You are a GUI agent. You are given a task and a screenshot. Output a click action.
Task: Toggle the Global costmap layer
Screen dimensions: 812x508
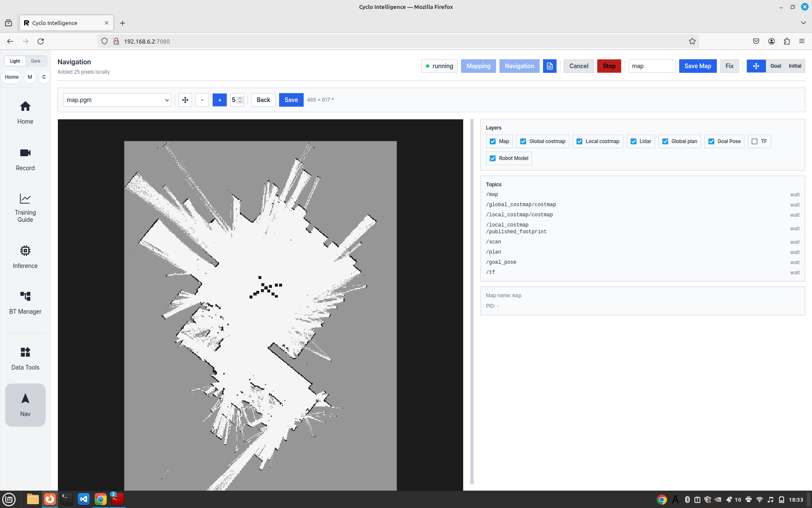[543, 141]
